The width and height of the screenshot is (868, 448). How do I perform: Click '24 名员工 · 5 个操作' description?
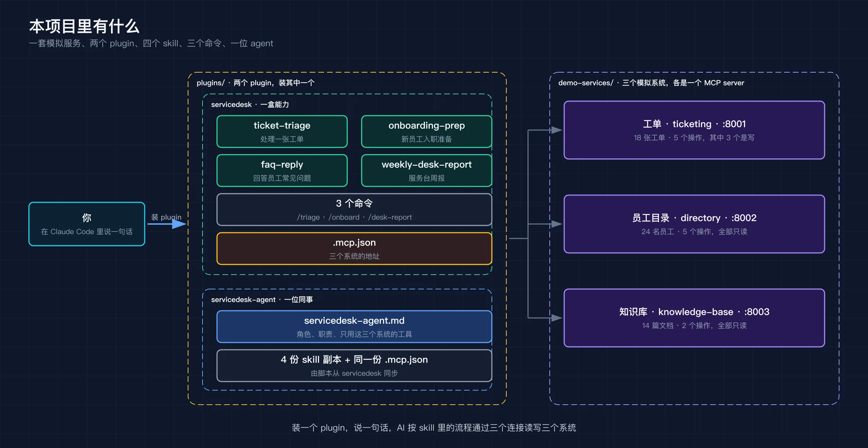pos(694,232)
